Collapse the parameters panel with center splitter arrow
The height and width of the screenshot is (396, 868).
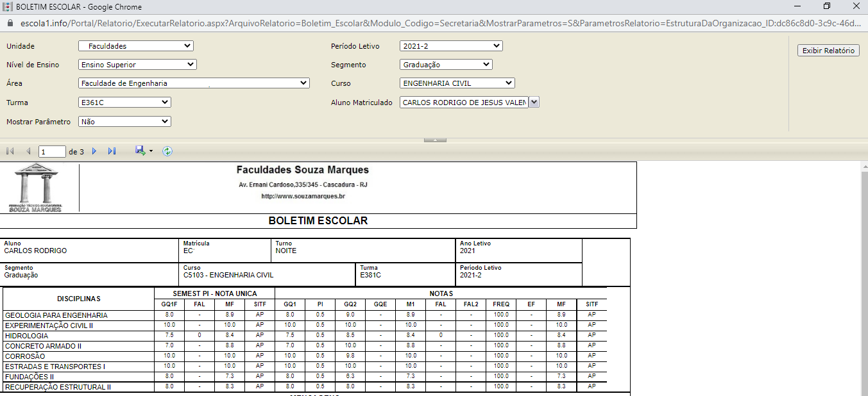tap(435, 140)
